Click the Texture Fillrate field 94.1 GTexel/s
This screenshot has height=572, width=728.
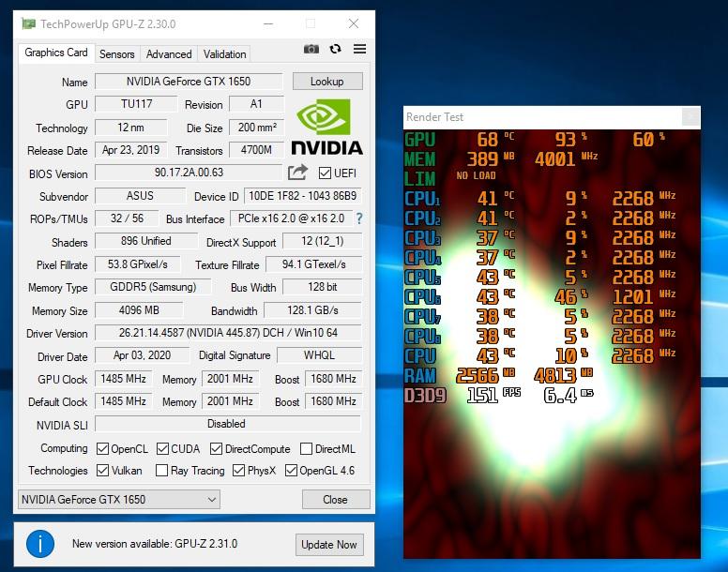click(314, 264)
